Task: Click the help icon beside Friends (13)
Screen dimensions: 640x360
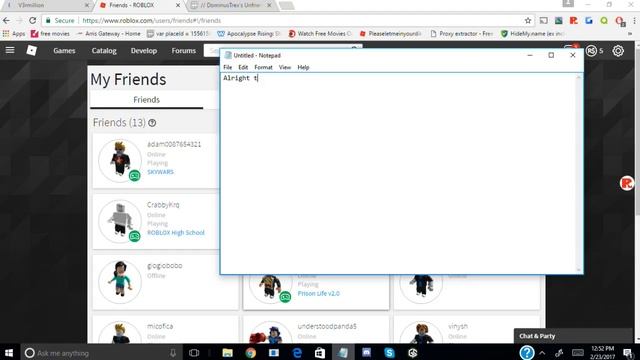Action: click(x=152, y=123)
